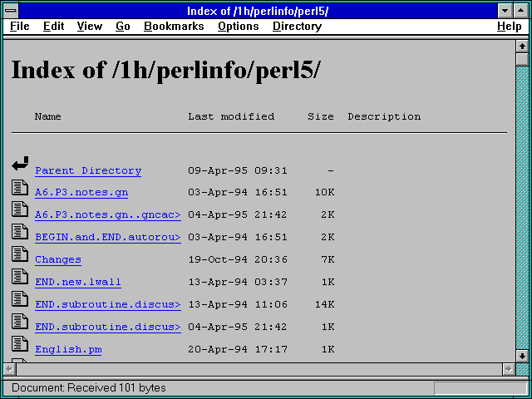Click the horizontal scrollbar right arrow
Image resolution: width=532 pixels, height=399 pixels.
click(508, 369)
